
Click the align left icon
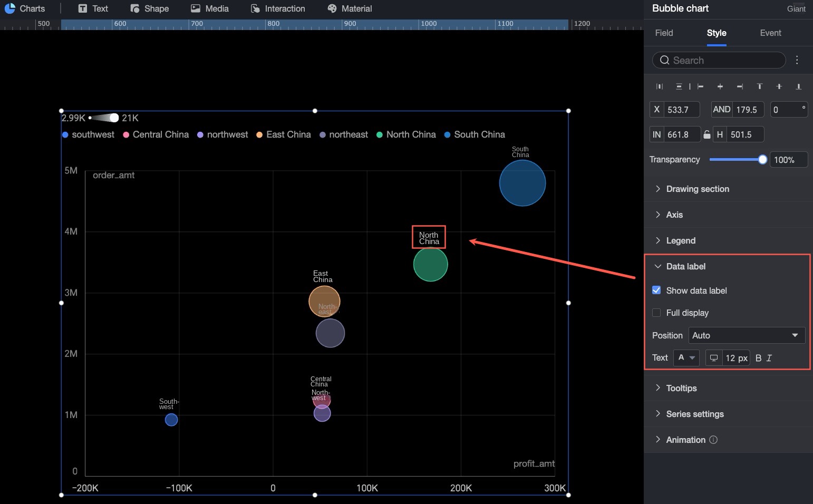700,86
